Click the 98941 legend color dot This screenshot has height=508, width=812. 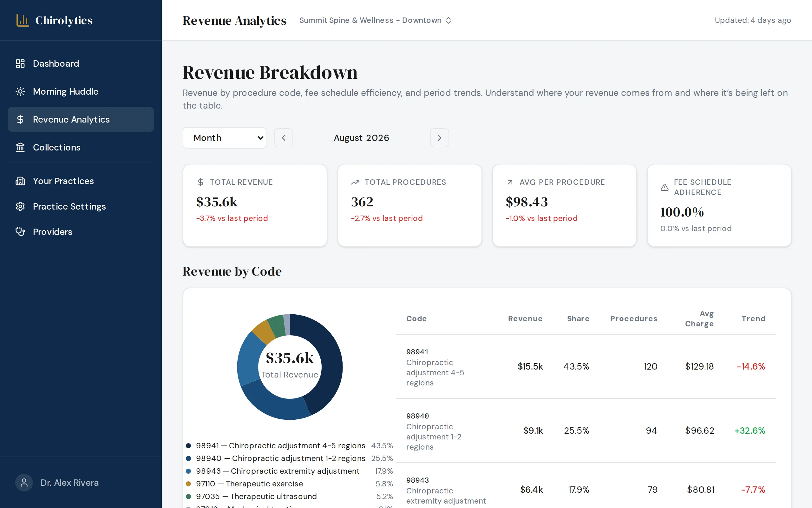[x=188, y=446]
